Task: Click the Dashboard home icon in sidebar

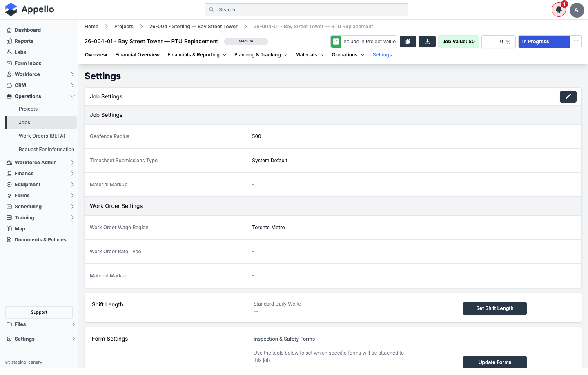Action: coord(9,30)
